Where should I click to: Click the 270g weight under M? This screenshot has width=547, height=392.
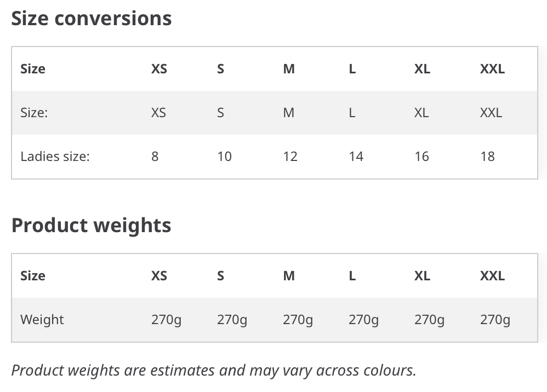point(298,320)
